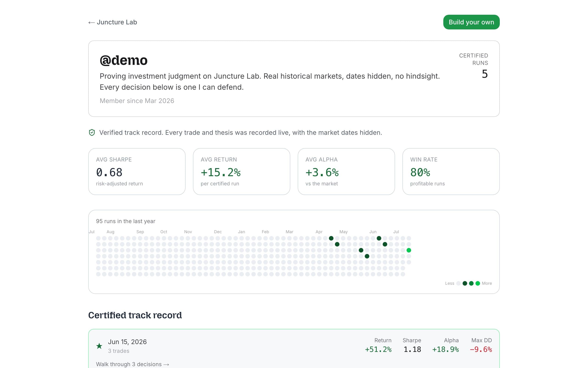Click the Apr month label on heatmap
The image size is (588, 368).
coord(319,232)
